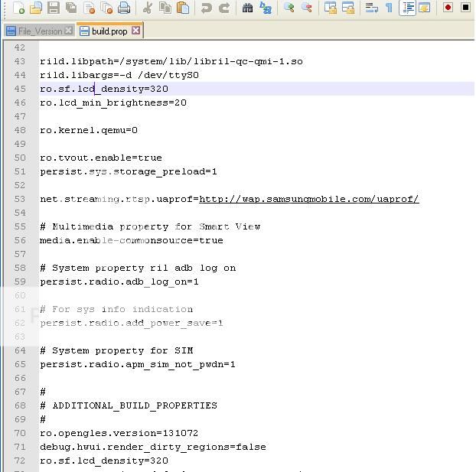Redo using the toolbar arrow

pos(224,8)
